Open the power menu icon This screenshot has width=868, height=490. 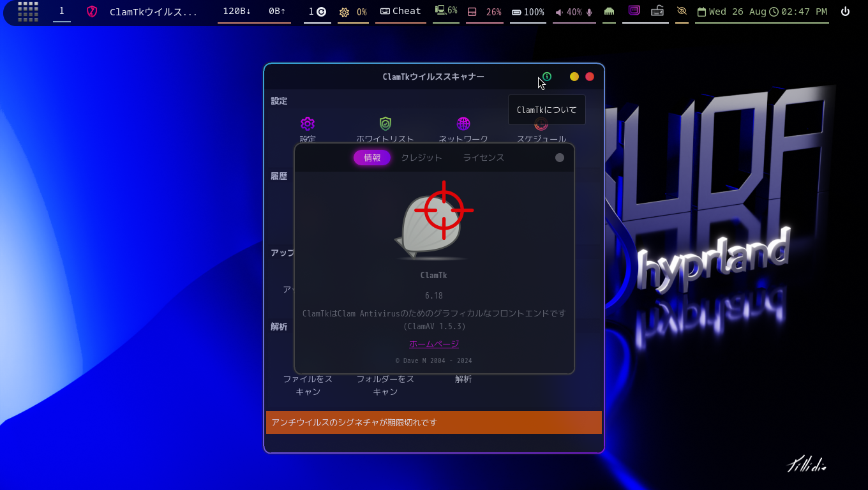(x=845, y=11)
